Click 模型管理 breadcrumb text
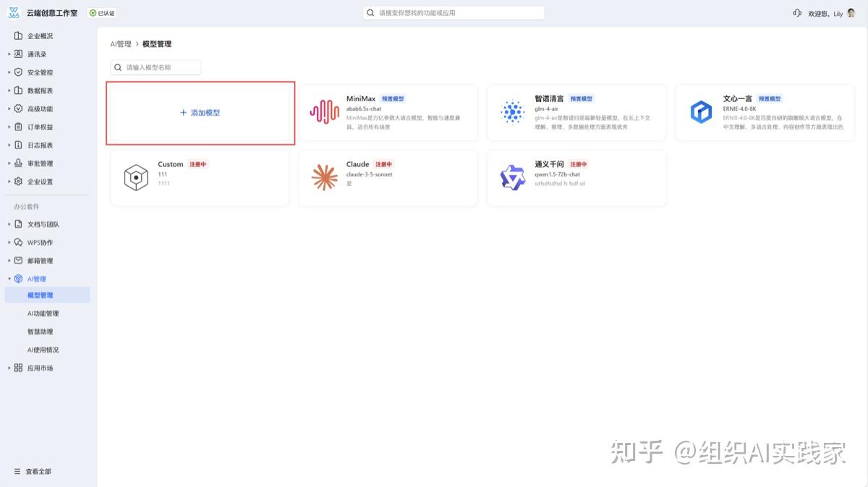 click(x=157, y=44)
